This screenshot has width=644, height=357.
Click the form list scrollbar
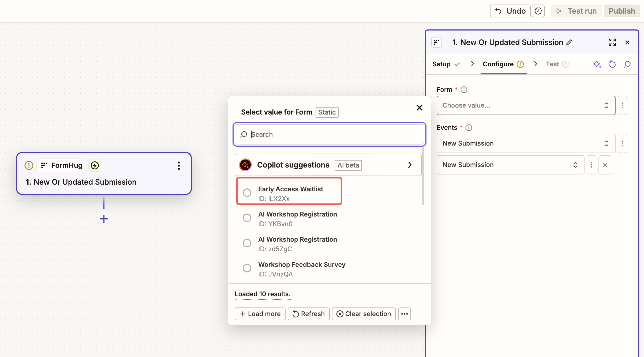point(423,176)
